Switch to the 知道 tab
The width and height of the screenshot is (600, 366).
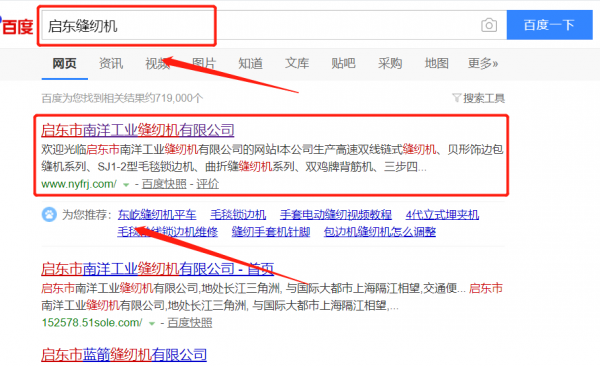[250, 63]
